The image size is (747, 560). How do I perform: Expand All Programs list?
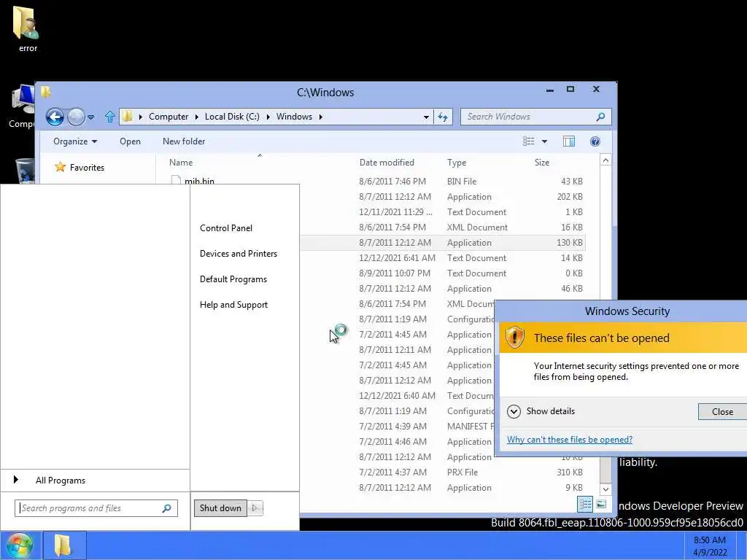click(60, 481)
